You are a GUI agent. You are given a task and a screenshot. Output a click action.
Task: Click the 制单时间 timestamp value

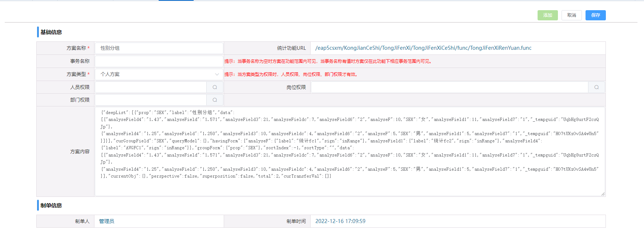[340, 221]
